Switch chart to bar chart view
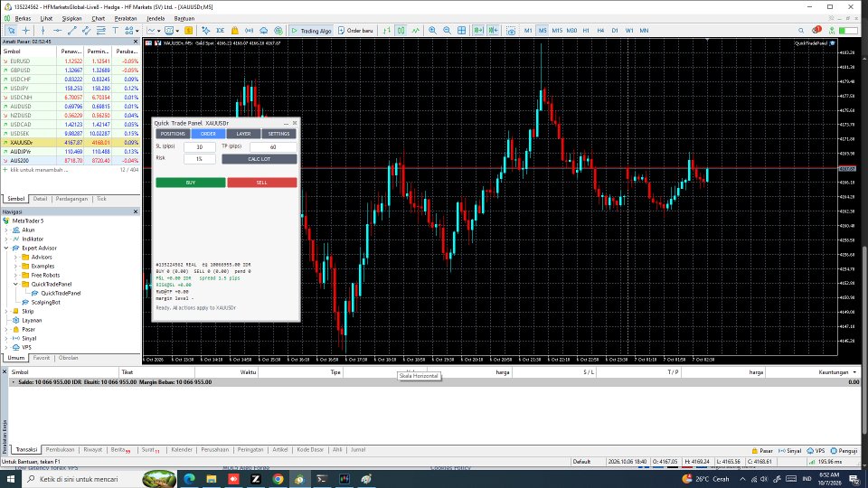 [x=386, y=31]
